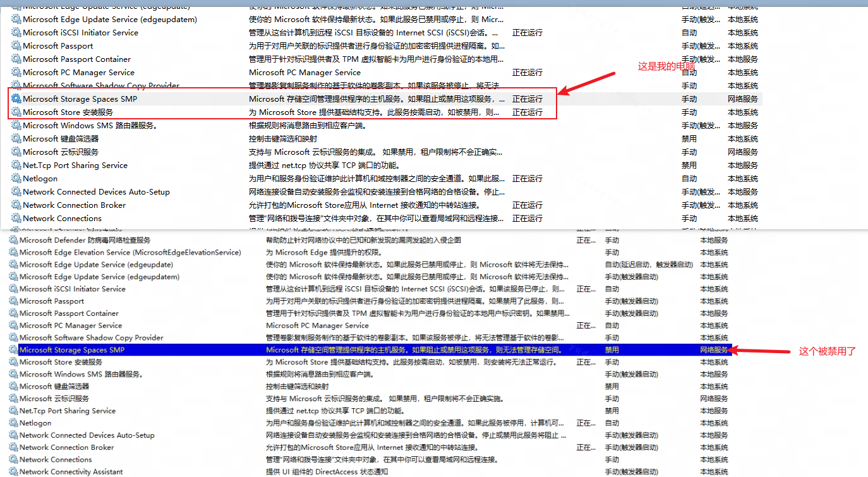Select the "Network Connectivity Assistant" service name
Screen dimensions: 868x477
click(x=71, y=471)
